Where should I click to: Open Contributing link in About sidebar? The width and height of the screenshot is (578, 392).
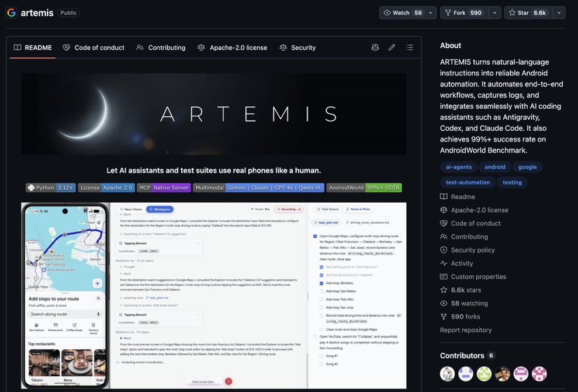click(x=464, y=237)
